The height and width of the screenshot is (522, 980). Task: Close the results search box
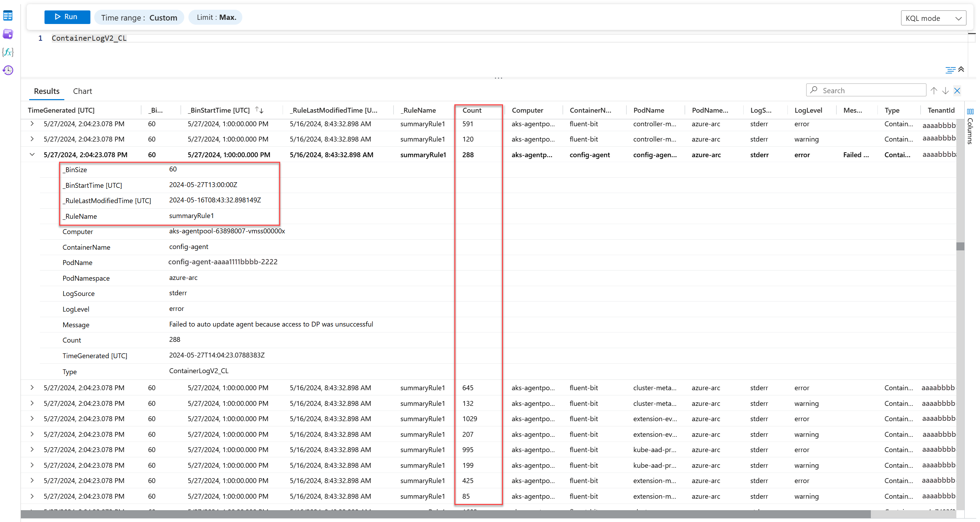957,90
